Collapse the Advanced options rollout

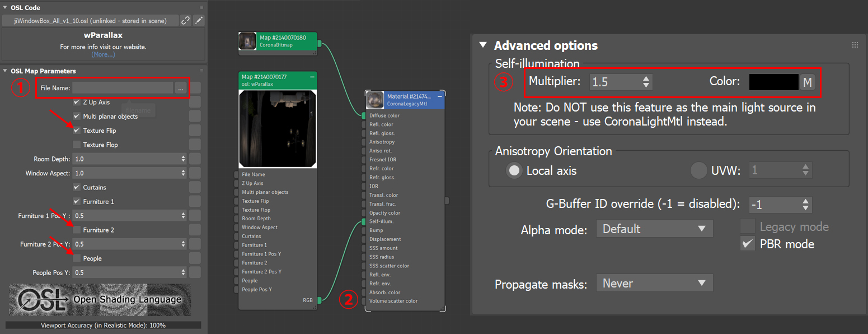pos(483,46)
